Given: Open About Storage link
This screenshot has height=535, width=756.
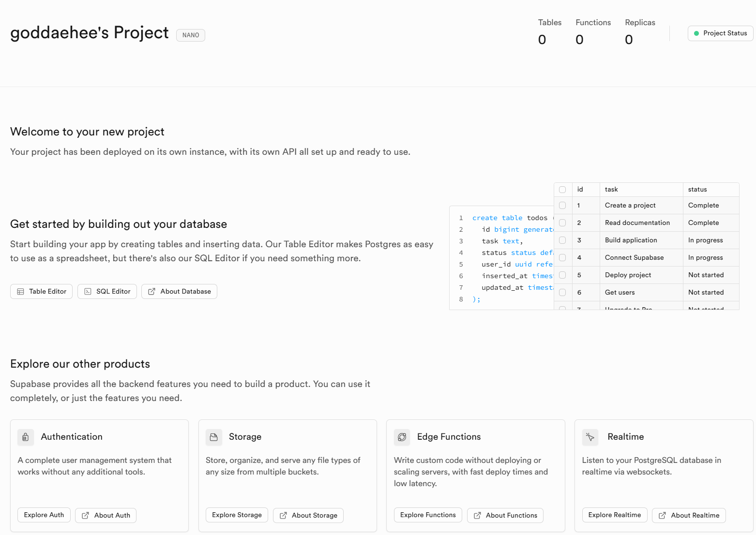Looking at the screenshot, I should [x=308, y=516].
